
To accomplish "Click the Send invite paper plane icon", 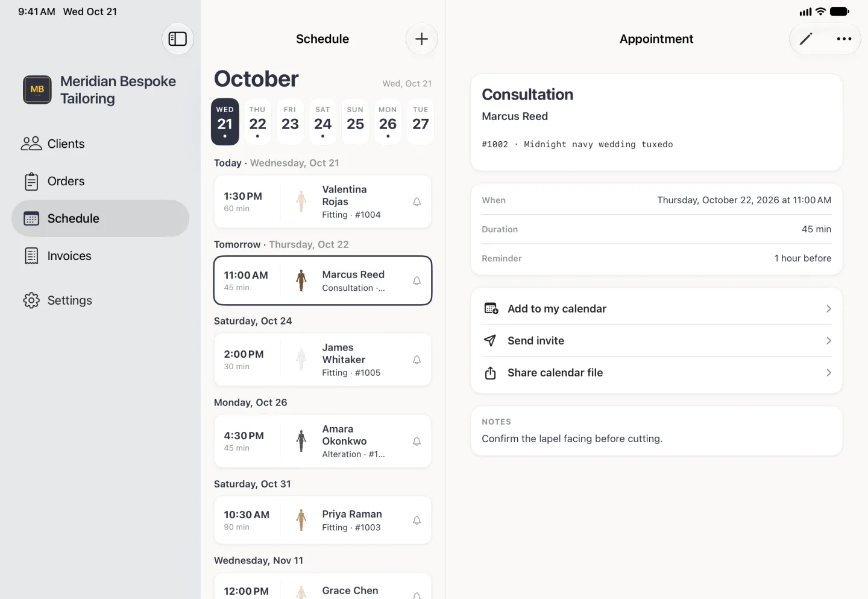I will click(x=490, y=341).
